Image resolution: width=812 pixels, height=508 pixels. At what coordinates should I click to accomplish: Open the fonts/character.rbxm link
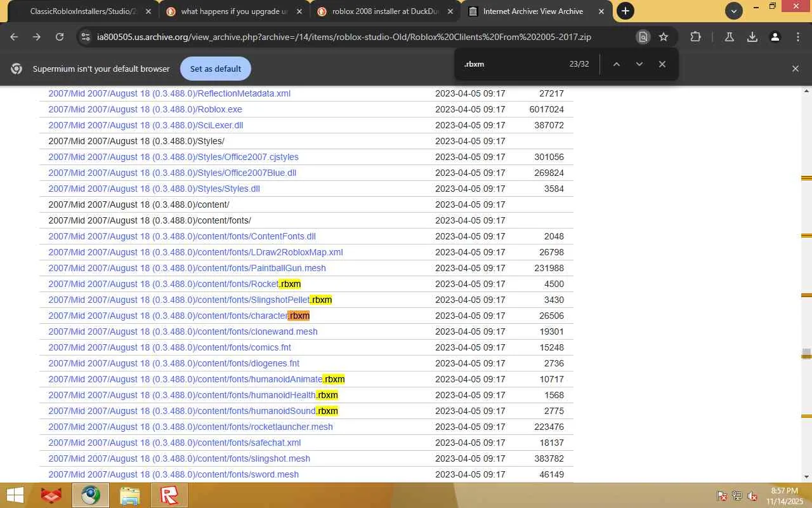click(179, 316)
